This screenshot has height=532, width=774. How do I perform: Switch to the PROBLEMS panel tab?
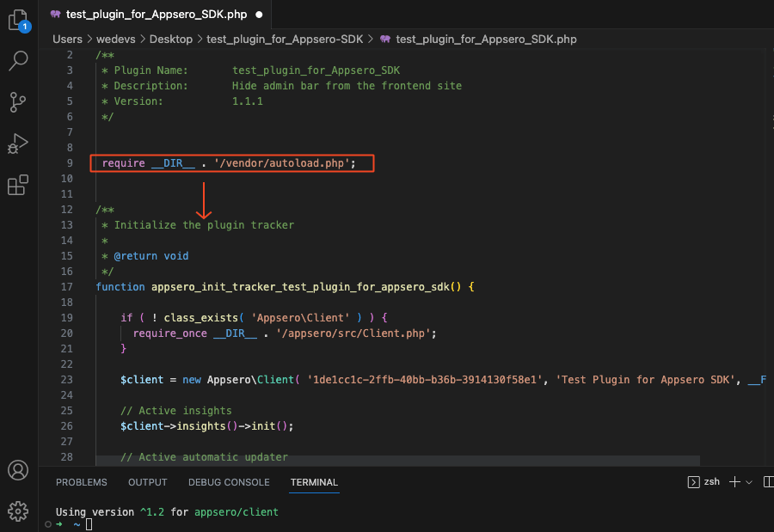pyautogui.click(x=82, y=482)
